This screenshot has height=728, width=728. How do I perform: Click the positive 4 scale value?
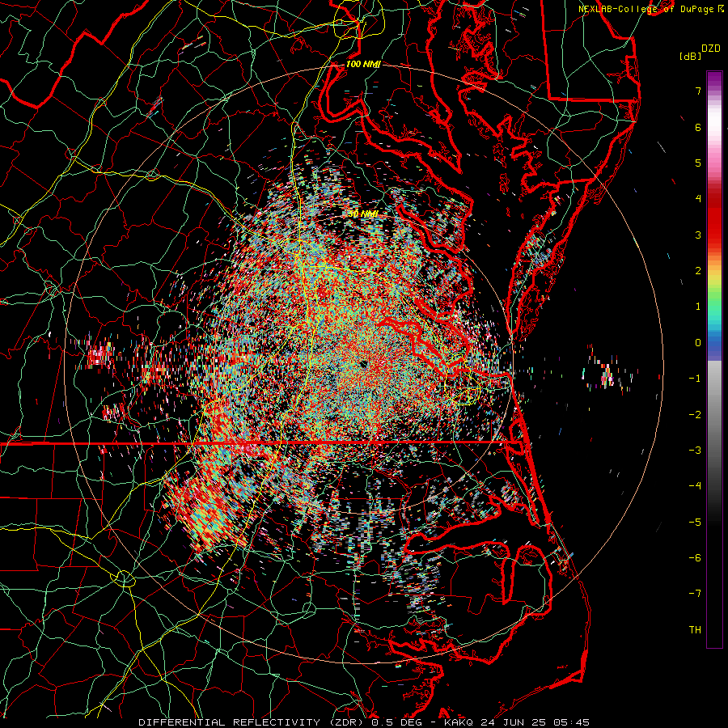point(698,199)
